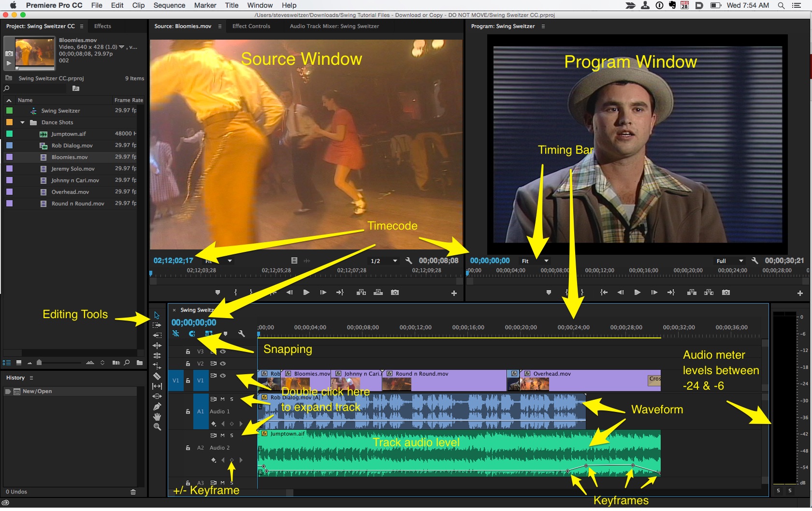Open Source monitor settings wrench
Image resolution: width=812 pixels, height=511 pixels.
[408, 261]
